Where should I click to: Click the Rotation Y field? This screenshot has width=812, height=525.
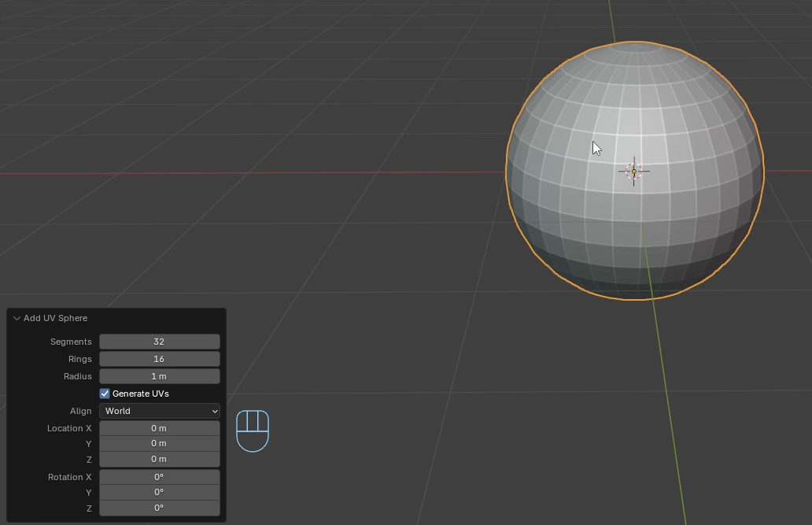(160, 493)
